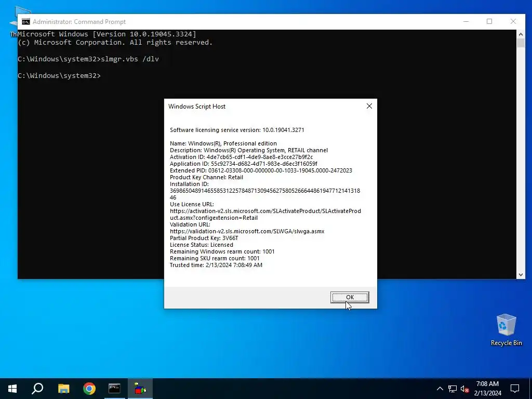Click the Description RETAIL channel line
This screenshot has height=399, width=532.
249,150
